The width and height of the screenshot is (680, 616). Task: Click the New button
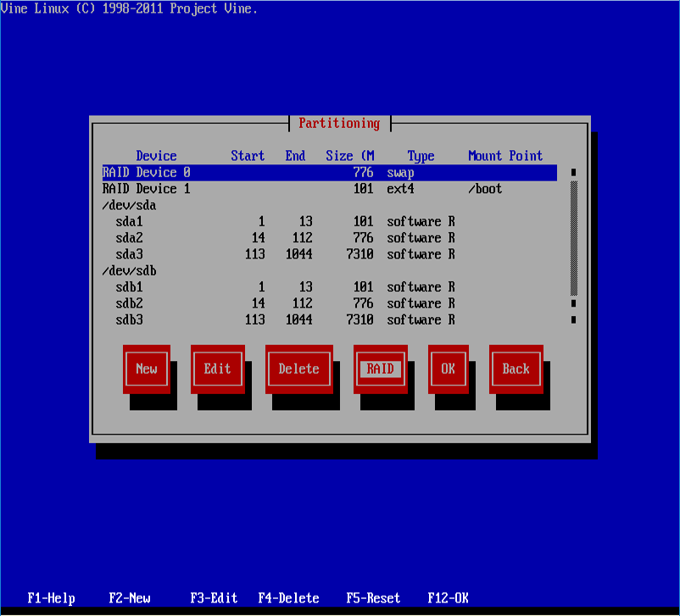click(x=147, y=369)
